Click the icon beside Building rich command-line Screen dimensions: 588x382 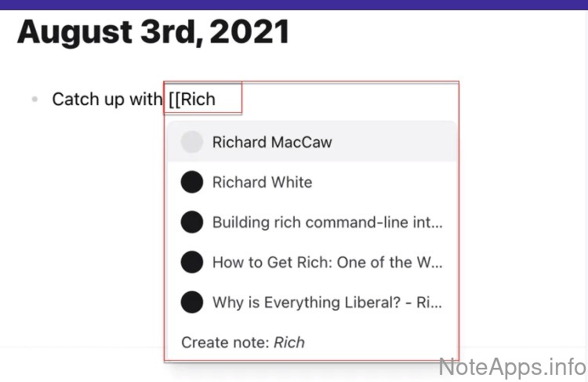(x=192, y=222)
